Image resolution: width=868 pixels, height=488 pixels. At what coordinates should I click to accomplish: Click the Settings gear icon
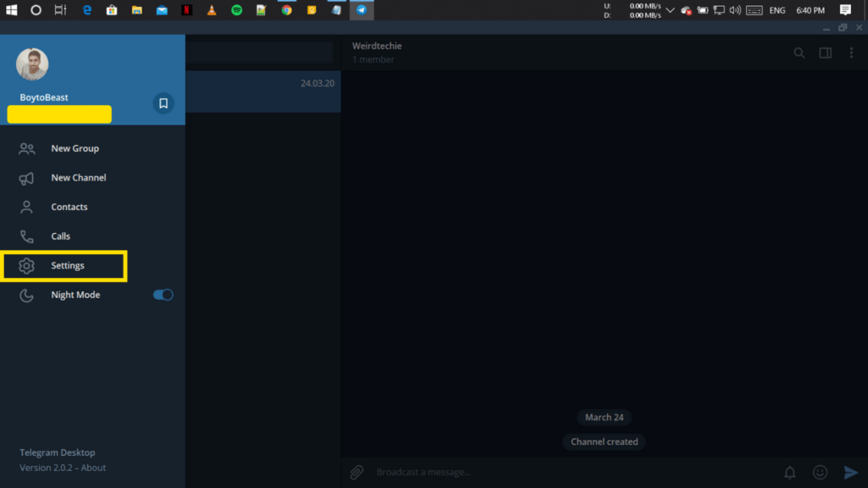point(26,265)
